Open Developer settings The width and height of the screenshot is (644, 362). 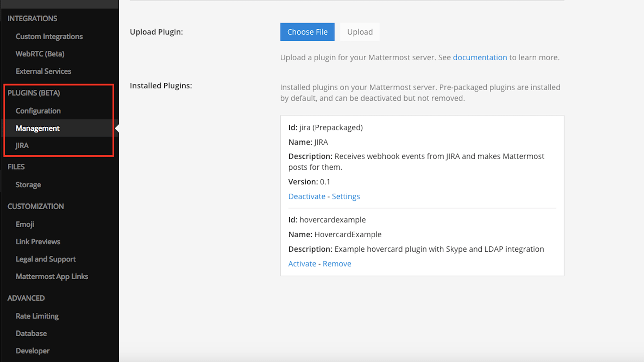tap(33, 351)
